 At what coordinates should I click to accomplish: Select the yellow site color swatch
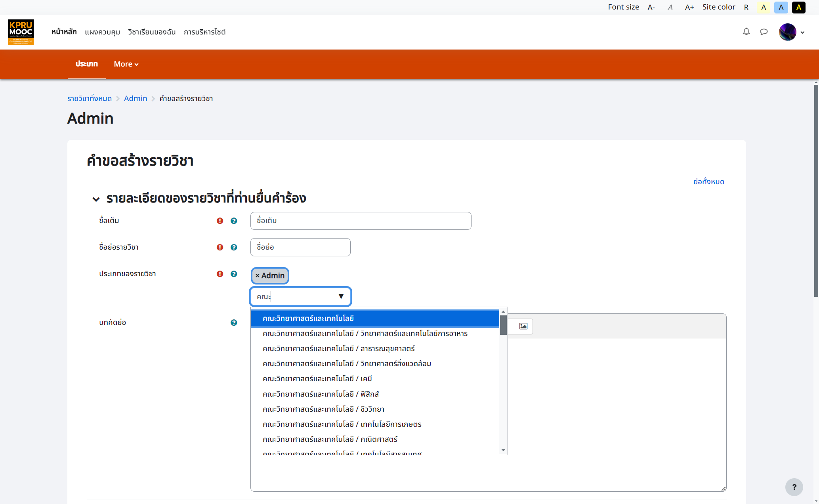click(764, 7)
